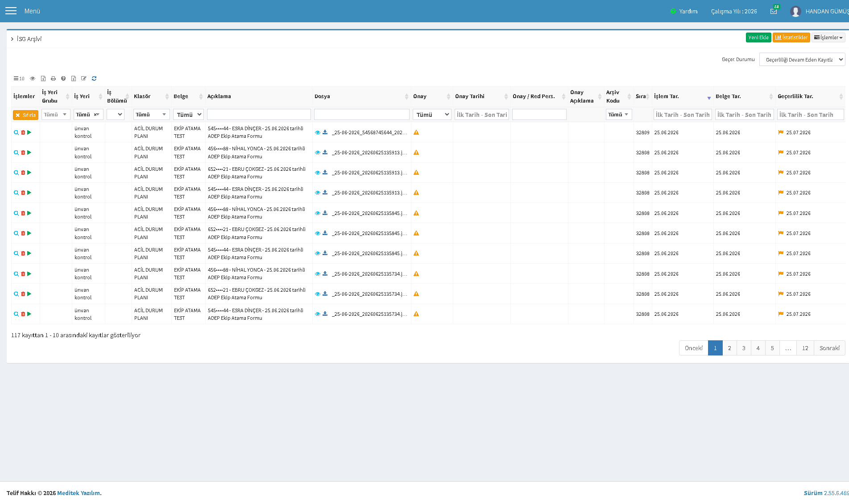
Task: Click the Yeni Ekle button
Action: (x=758, y=37)
